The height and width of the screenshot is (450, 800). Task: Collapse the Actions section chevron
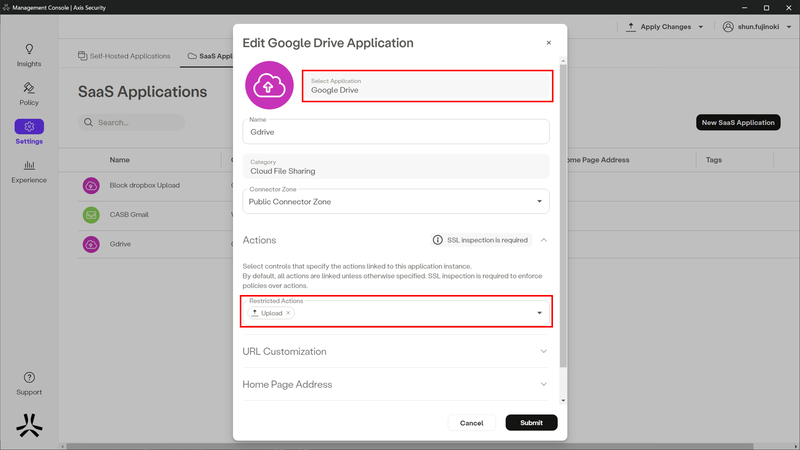tap(544, 240)
